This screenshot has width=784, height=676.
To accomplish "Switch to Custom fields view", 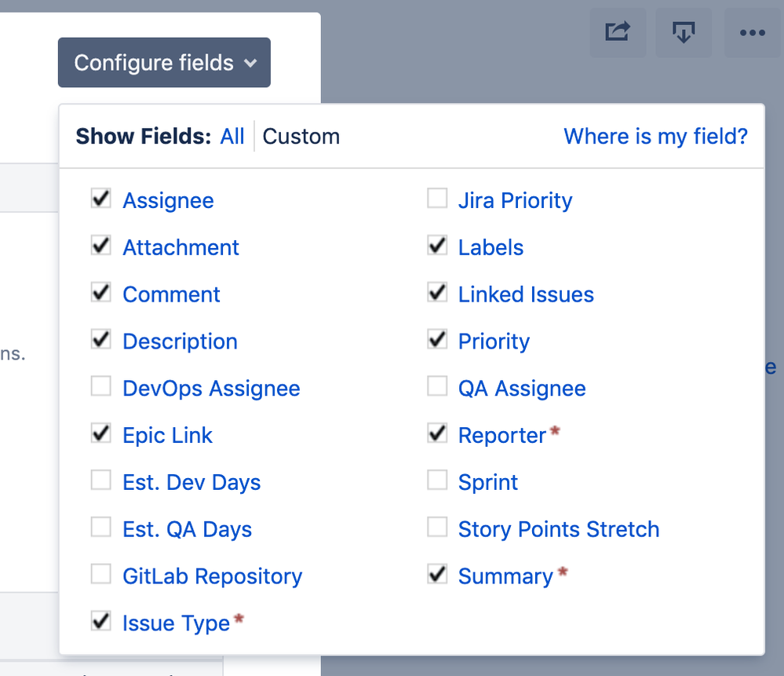I will coord(301,136).
